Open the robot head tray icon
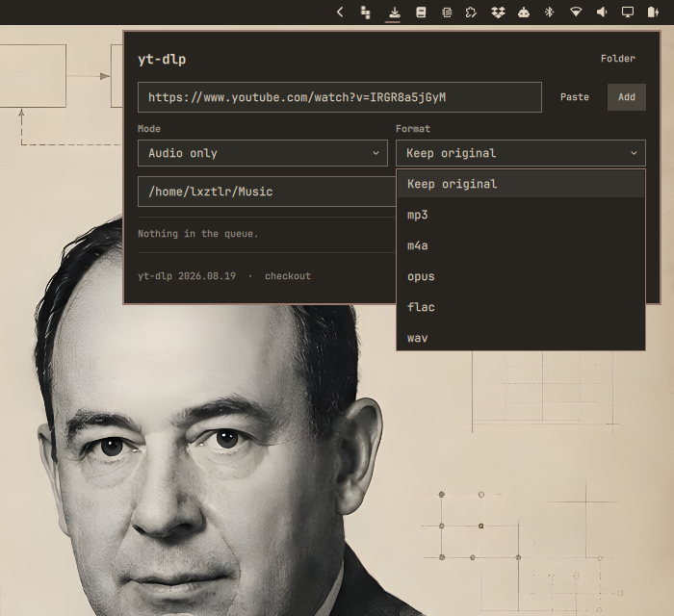Viewport: 674px width, 616px height. click(524, 12)
